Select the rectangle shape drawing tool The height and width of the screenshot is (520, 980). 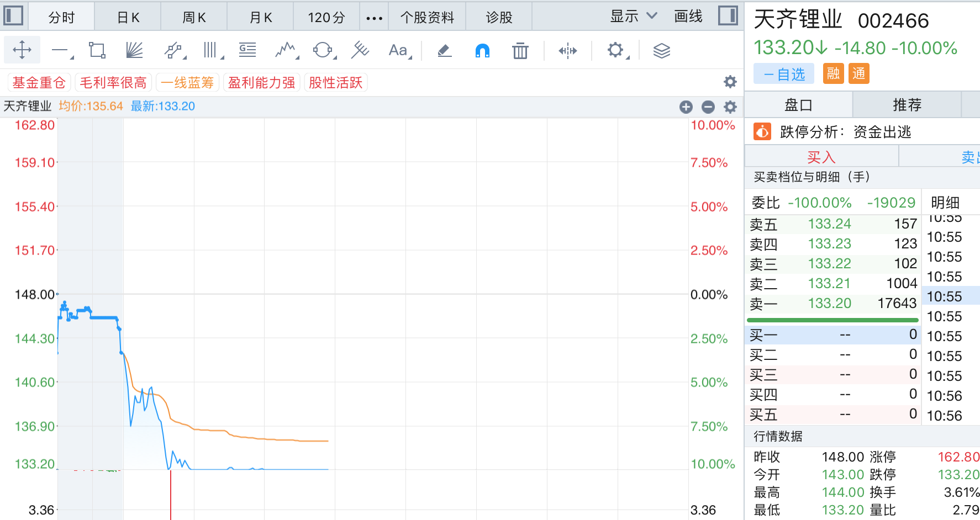pyautogui.click(x=97, y=51)
